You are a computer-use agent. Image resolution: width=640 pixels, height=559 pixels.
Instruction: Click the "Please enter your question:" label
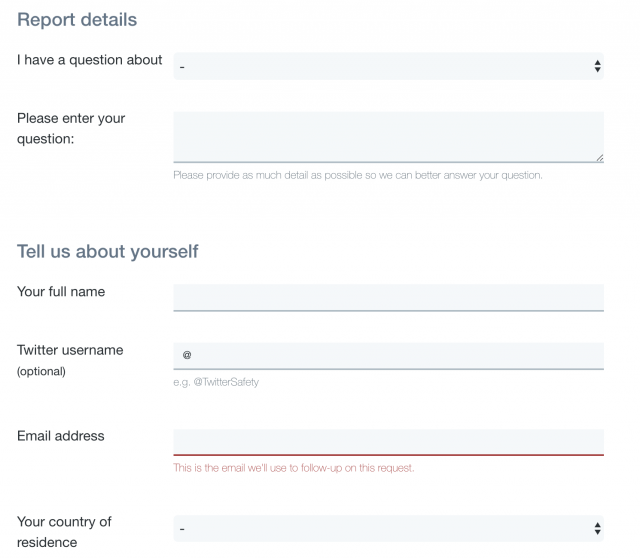click(71, 128)
